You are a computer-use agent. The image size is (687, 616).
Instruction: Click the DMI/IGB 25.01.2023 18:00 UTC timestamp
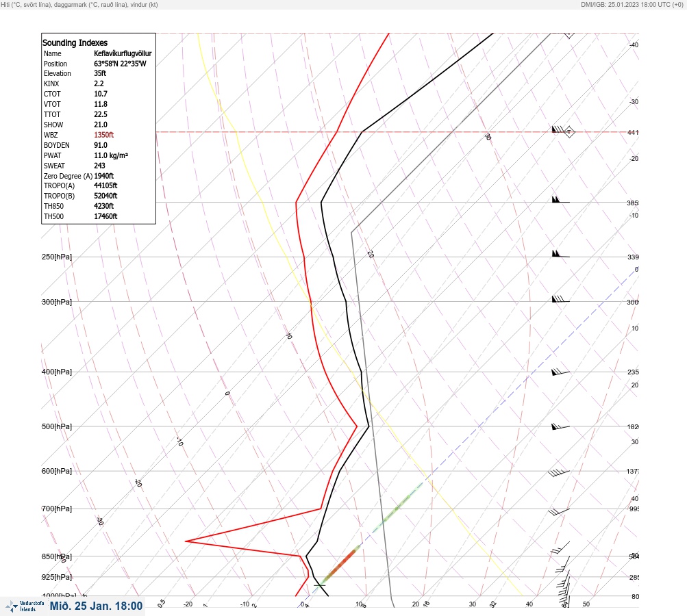tap(632, 5)
